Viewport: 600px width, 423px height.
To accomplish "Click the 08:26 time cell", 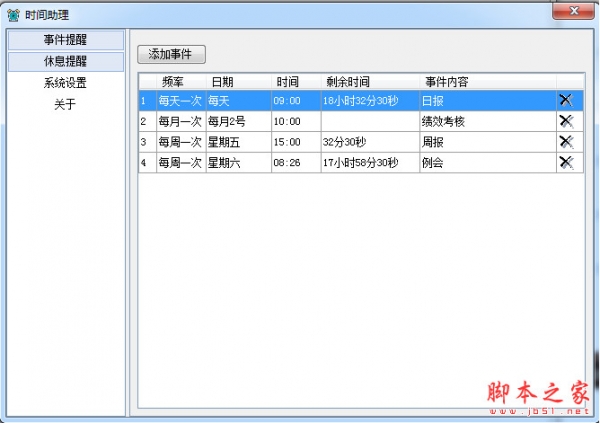I will point(296,163).
